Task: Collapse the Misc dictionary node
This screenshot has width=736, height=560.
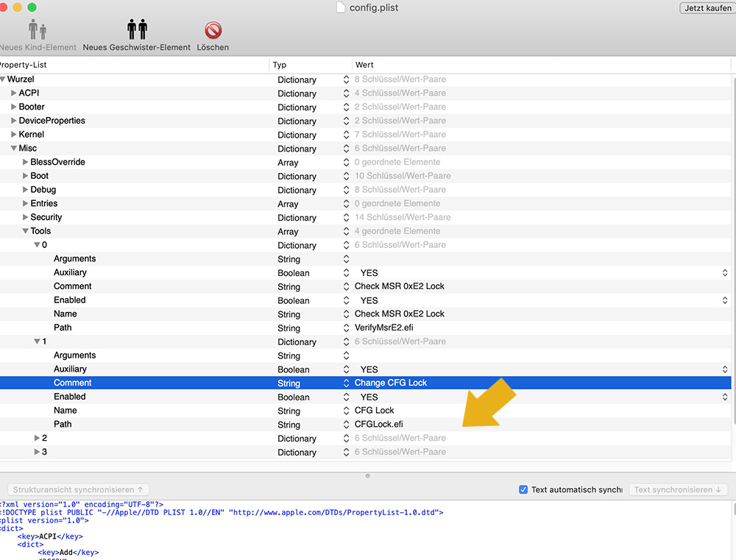Action: point(13,149)
